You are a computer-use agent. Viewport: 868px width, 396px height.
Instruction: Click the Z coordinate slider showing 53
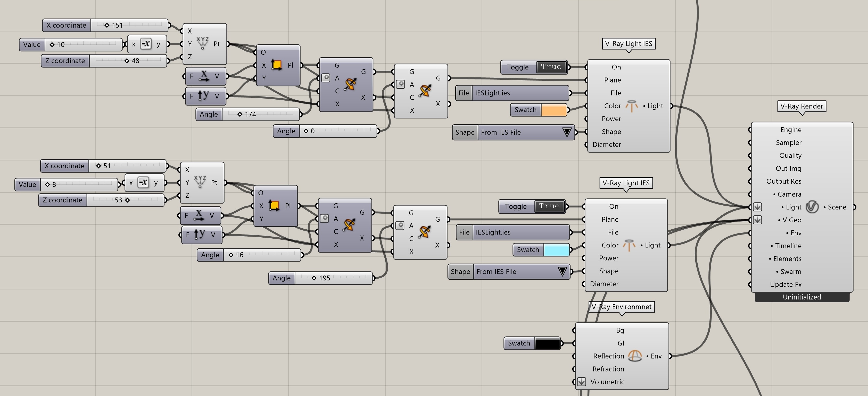pyautogui.click(x=125, y=200)
